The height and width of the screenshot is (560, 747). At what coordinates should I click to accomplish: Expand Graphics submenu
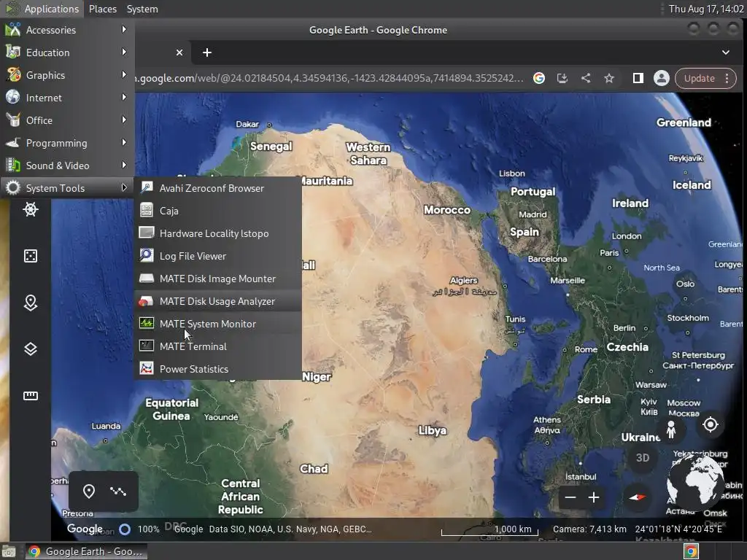click(x=67, y=75)
